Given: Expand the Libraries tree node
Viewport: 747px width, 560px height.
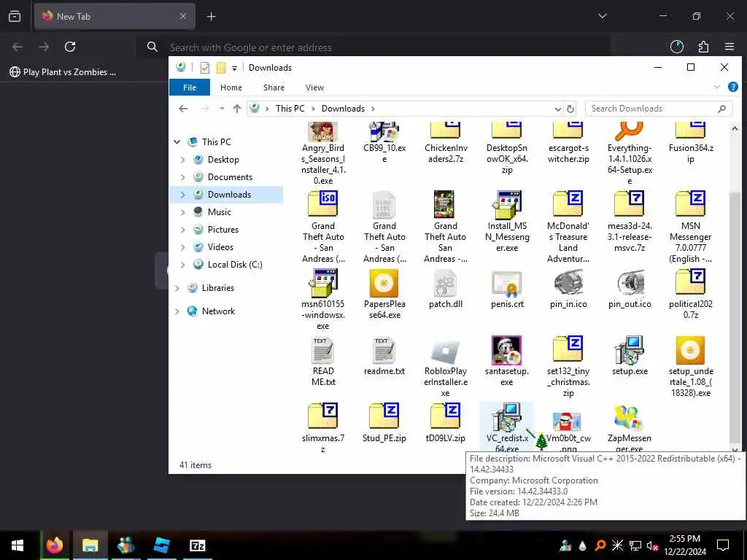Looking at the screenshot, I should pos(177,288).
